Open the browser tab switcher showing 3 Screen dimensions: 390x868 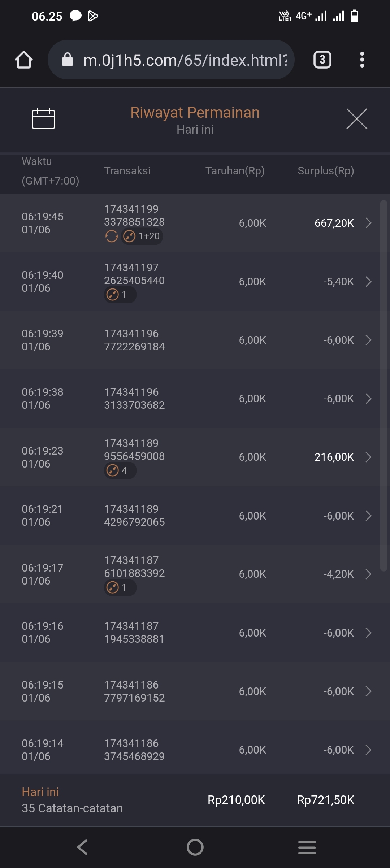322,60
